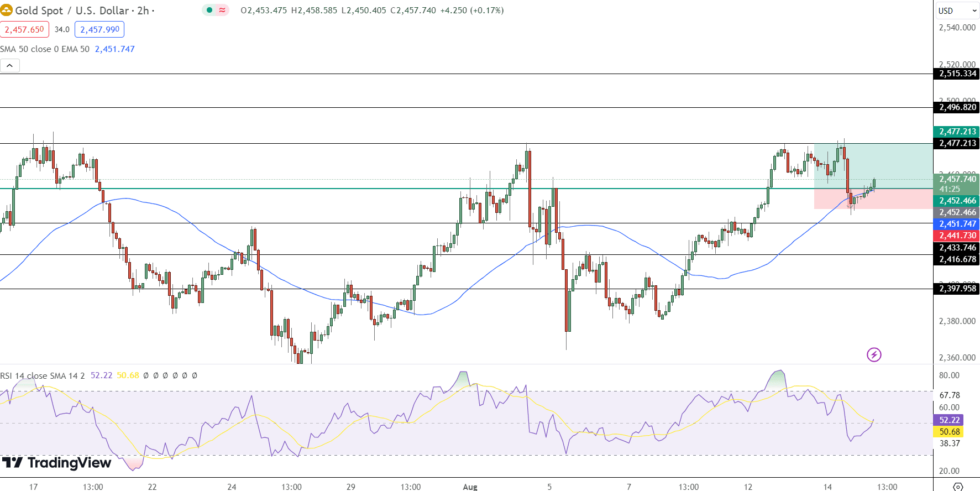The width and height of the screenshot is (980, 491).
Task: Open the purple lightning bolt events icon
Action: (x=874, y=354)
